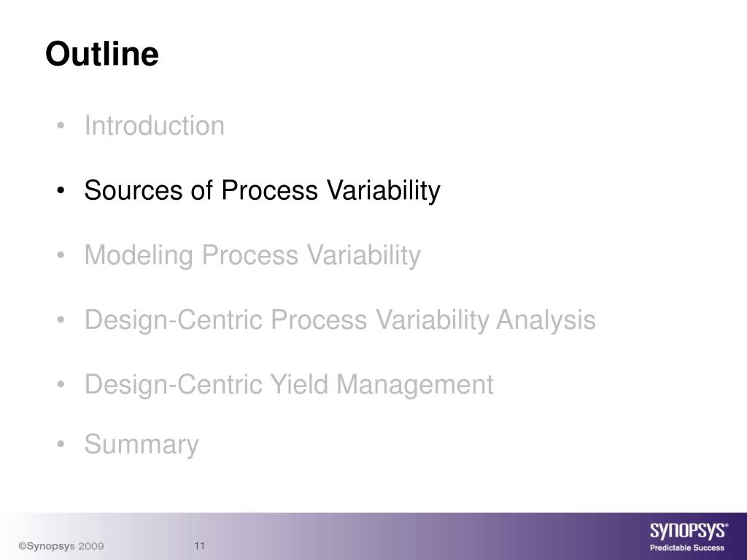Open Design-Centric Process Variability Analysis item

[x=340, y=319]
